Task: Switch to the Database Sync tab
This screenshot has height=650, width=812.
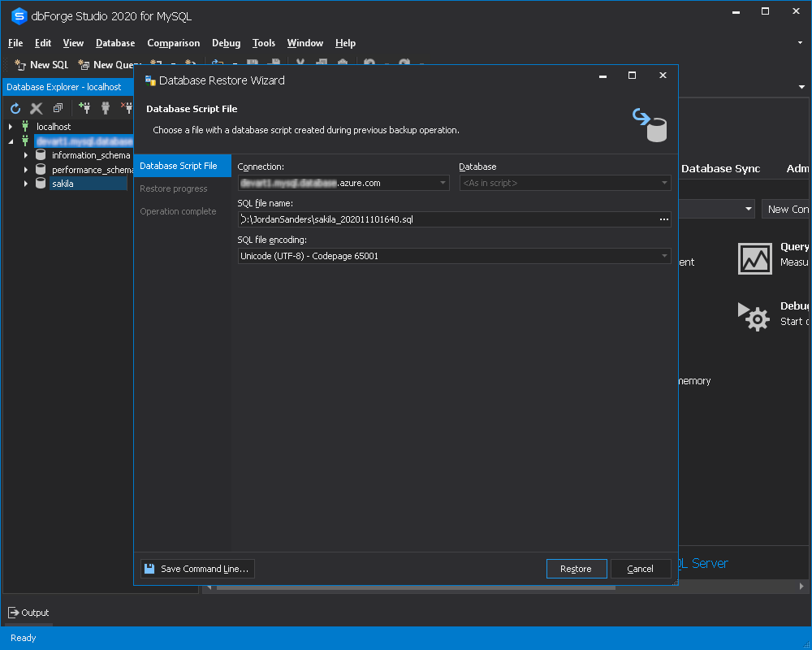Action: click(720, 168)
